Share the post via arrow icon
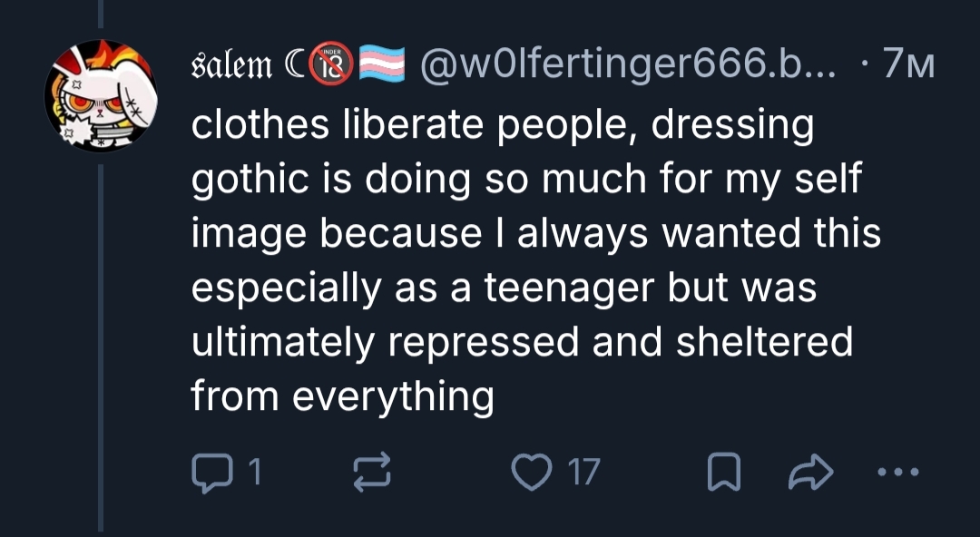Viewport: 980px width, 537px height. [x=810, y=472]
